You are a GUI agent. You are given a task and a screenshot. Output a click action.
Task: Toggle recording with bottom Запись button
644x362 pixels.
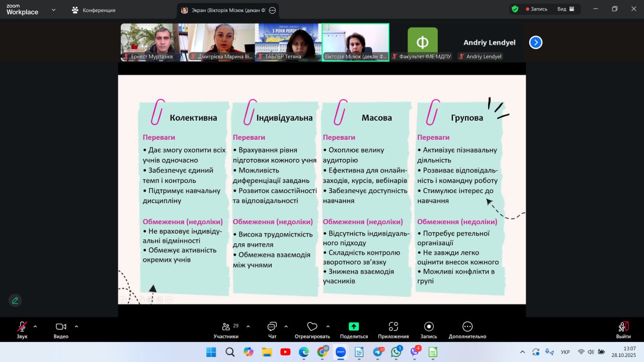(429, 327)
